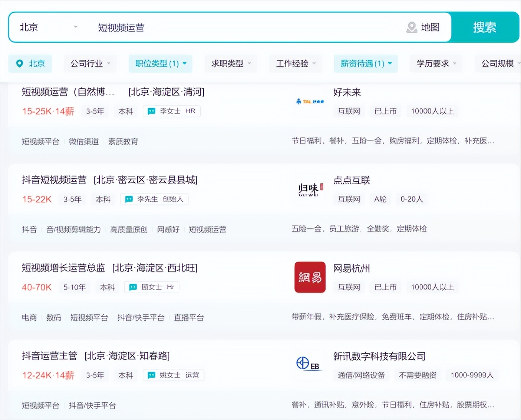Click the 归味 logo beside 点点互联
521x420 pixels.
[x=309, y=190]
